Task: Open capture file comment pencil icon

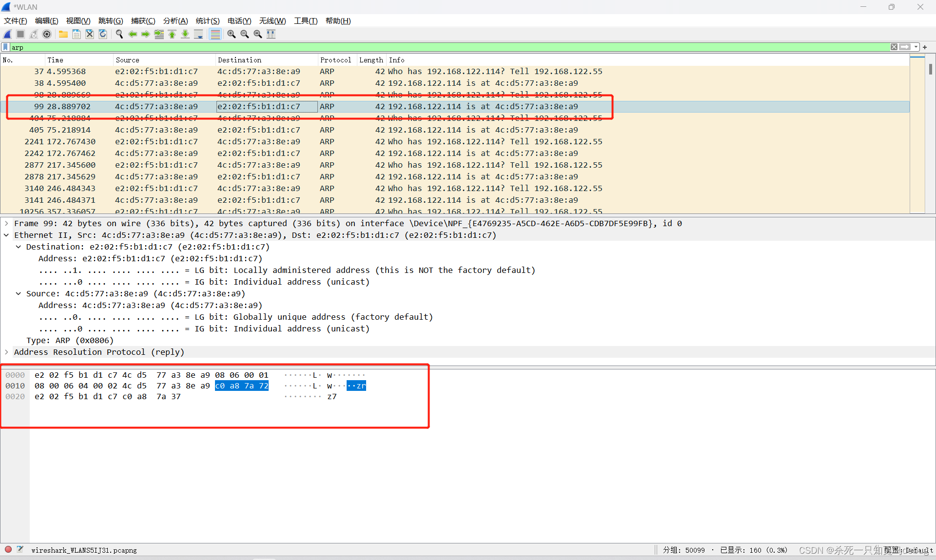Action: [20, 549]
